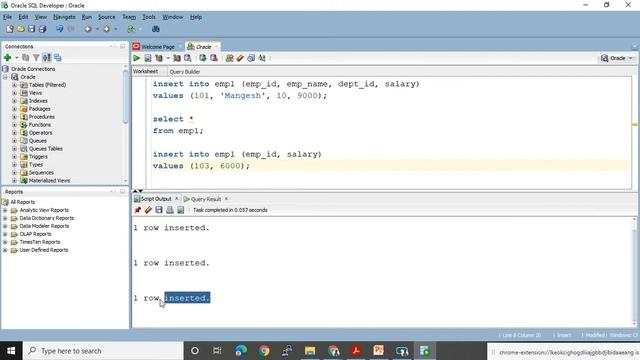The image size is (640, 360).
Task: Select User Defined Reports in Reports panel
Action: click(44, 250)
